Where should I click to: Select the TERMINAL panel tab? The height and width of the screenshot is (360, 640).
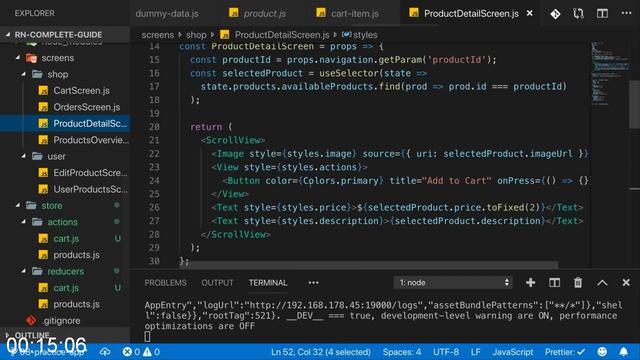[268, 282]
